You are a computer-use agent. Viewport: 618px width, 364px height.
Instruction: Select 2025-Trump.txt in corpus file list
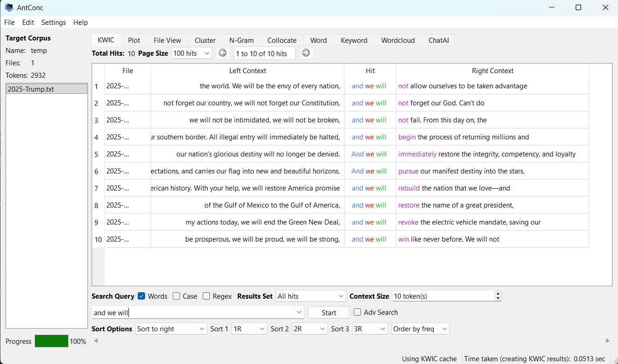pos(47,89)
